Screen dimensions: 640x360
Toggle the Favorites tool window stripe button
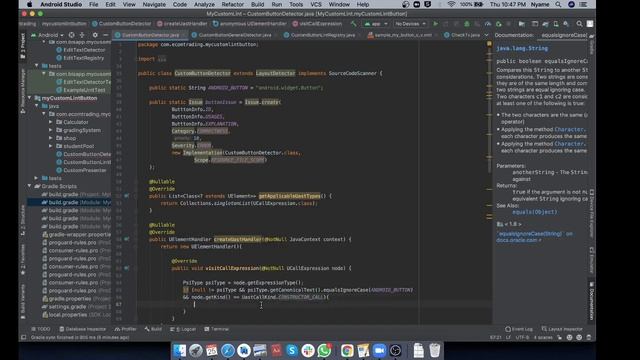point(23,260)
